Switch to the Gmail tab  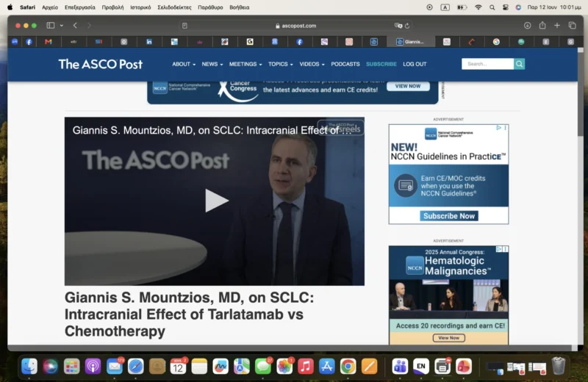[48, 42]
